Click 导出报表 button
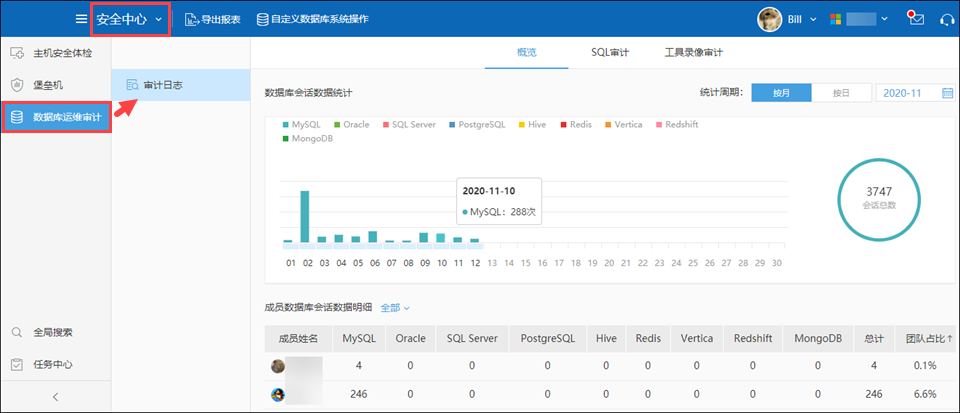This screenshot has width=960, height=413. (x=212, y=19)
